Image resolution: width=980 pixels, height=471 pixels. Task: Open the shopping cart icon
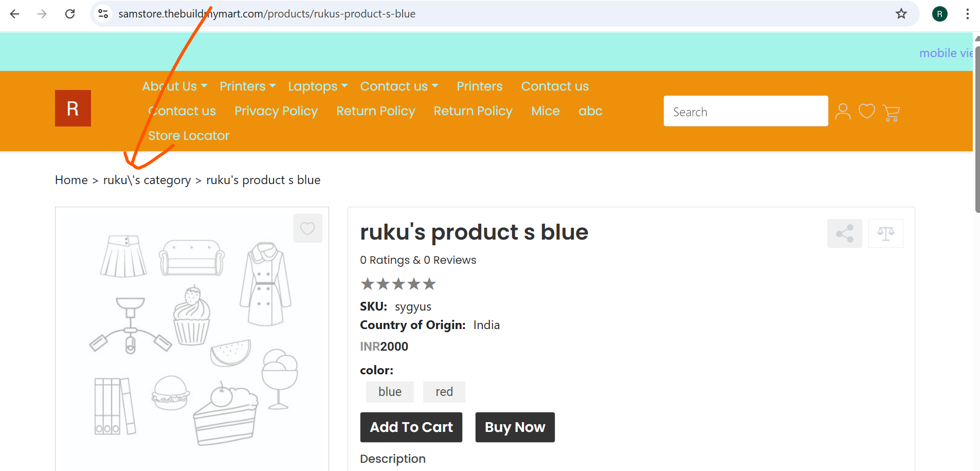(x=891, y=113)
